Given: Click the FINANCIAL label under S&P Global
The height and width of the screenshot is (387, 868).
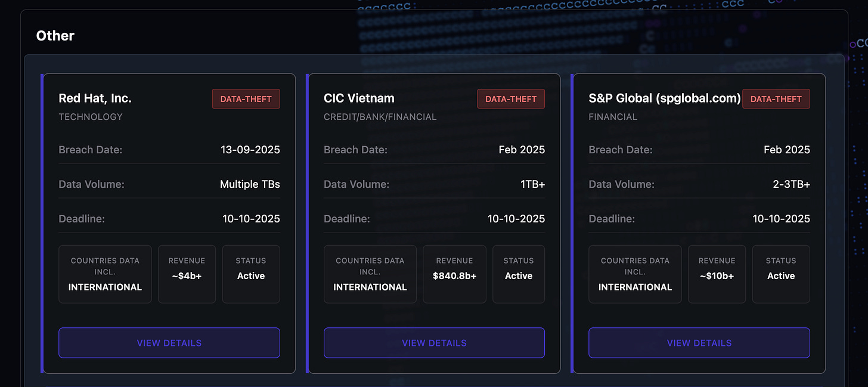Looking at the screenshot, I should [x=613, y=117].
